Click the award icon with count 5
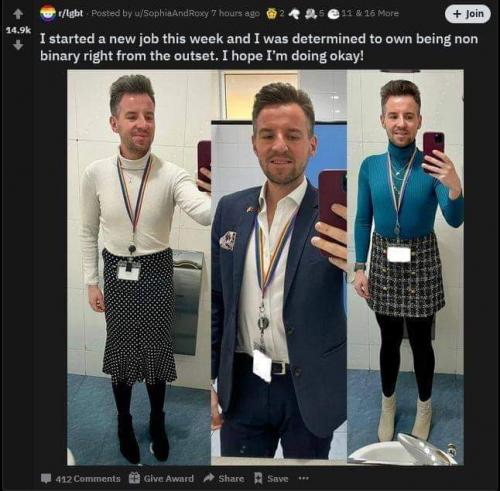 tap(311, 14)
